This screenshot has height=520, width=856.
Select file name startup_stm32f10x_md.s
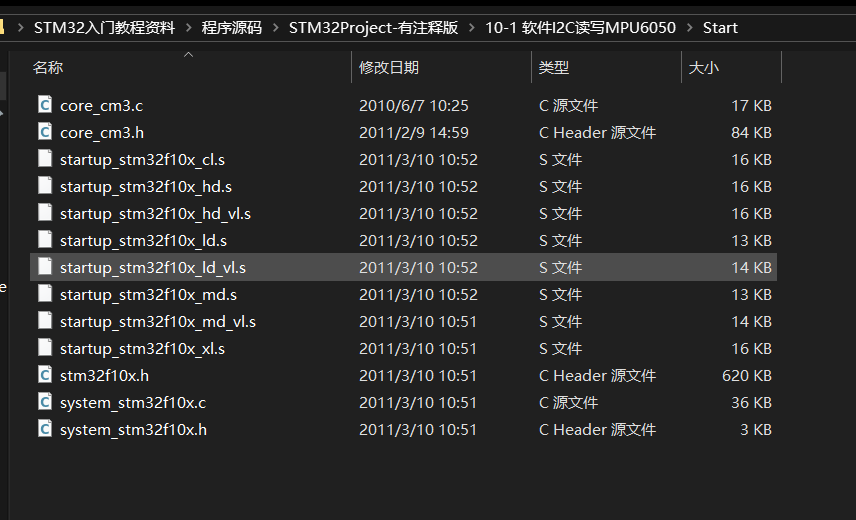point(148,295)
